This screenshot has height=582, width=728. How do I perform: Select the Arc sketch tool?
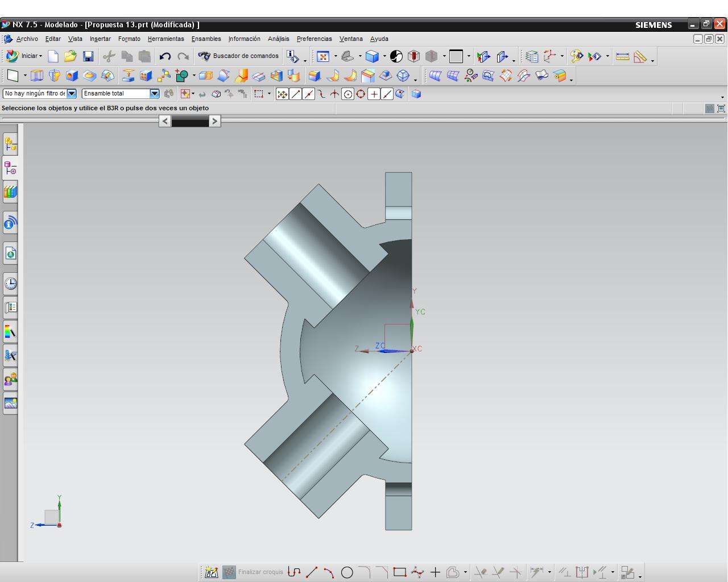pos(329,572)
